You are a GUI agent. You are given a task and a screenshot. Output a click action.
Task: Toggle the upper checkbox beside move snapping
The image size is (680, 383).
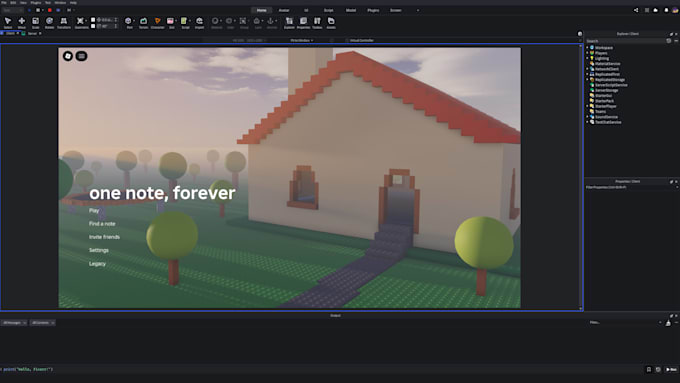(93, 20)
